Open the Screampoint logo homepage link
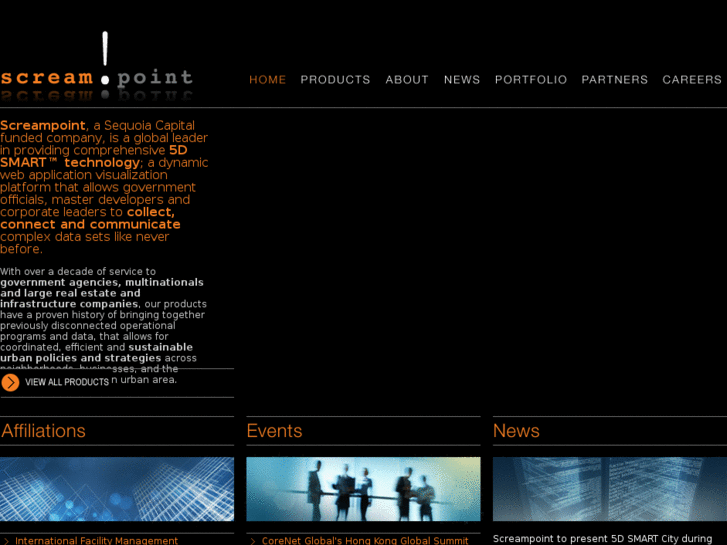Viewport: 727px width, 545px height. pos(96,65)
